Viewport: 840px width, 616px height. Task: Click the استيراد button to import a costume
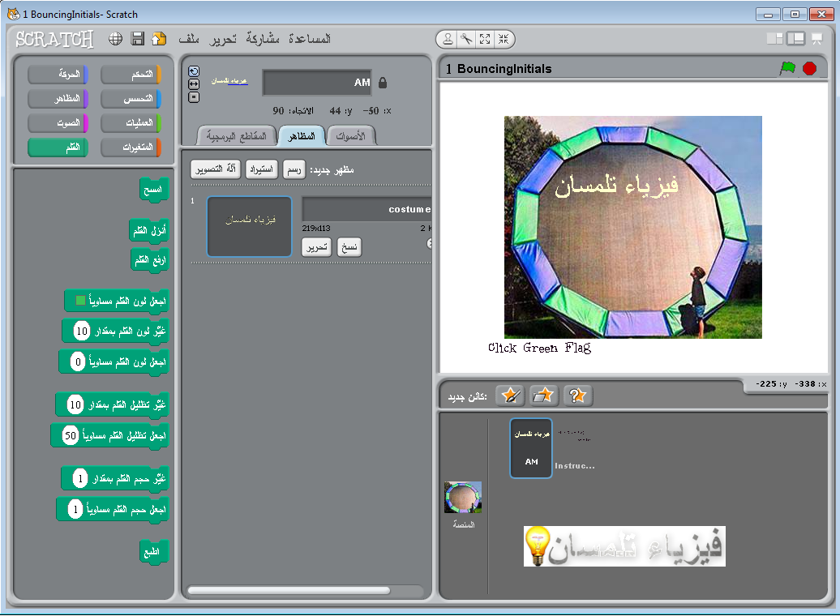(x=261, y=169)
